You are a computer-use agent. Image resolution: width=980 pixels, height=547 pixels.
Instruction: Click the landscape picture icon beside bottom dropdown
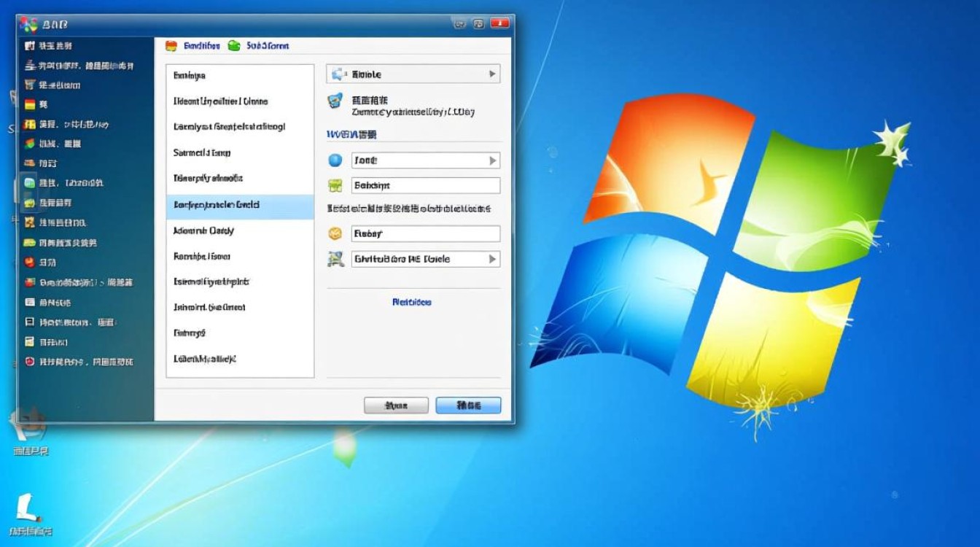tap(335, 259)
